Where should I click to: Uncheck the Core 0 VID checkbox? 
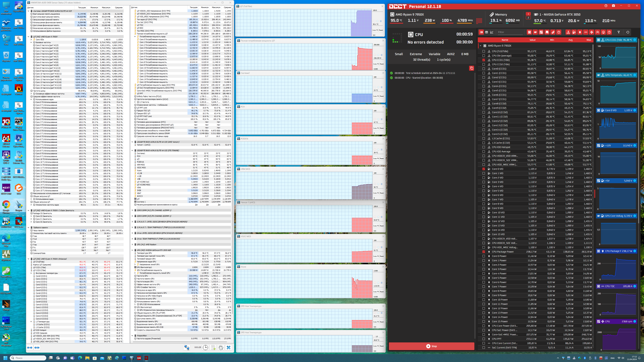pyautogui.click(x=484, y=169)
